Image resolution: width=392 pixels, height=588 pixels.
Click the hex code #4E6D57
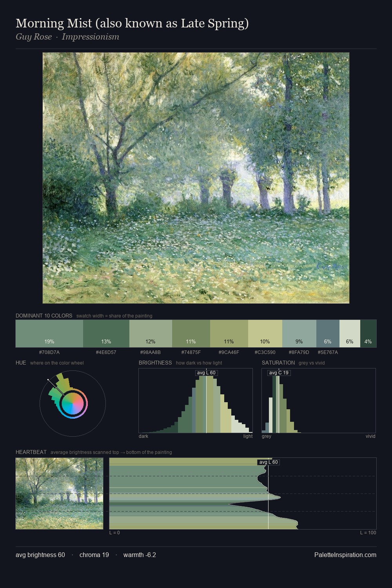pos(106,352)
